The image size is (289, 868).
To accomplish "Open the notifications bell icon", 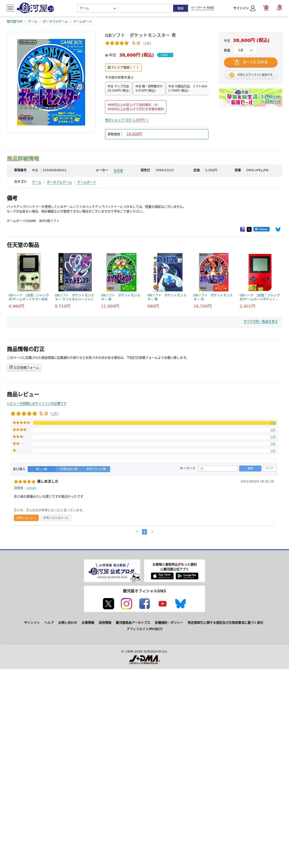I will click(279, 8).
